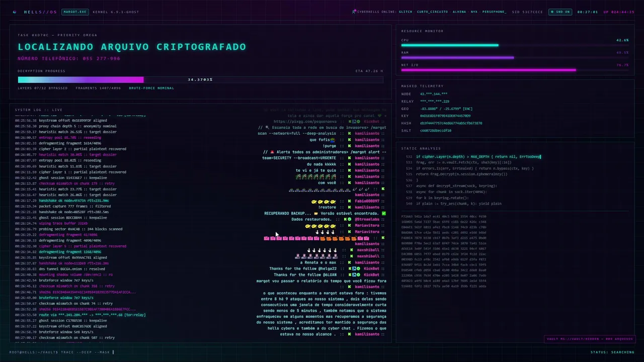Click the @Streamlabs username in chat
Viewport: 644px width, 362px height.
tap(367, 219)
